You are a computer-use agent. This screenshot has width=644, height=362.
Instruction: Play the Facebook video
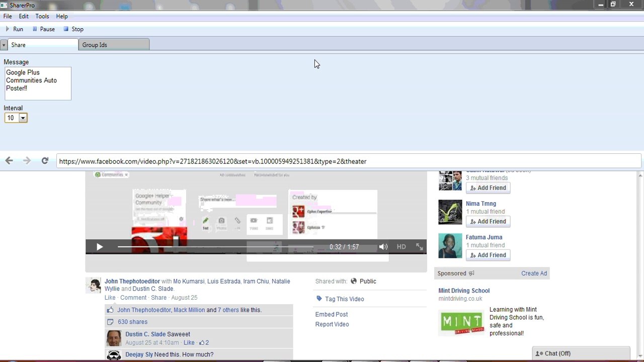(99, 247)
